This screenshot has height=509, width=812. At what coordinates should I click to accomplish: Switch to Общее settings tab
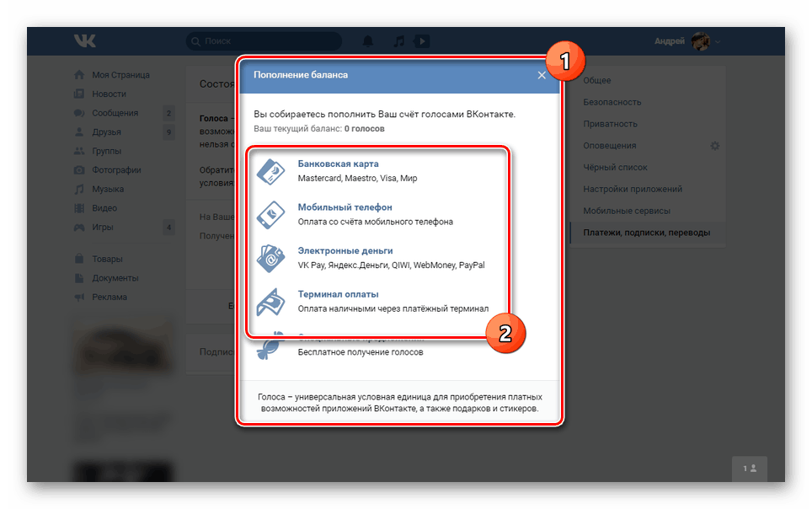pyautogui.click(x=597, y=80)
